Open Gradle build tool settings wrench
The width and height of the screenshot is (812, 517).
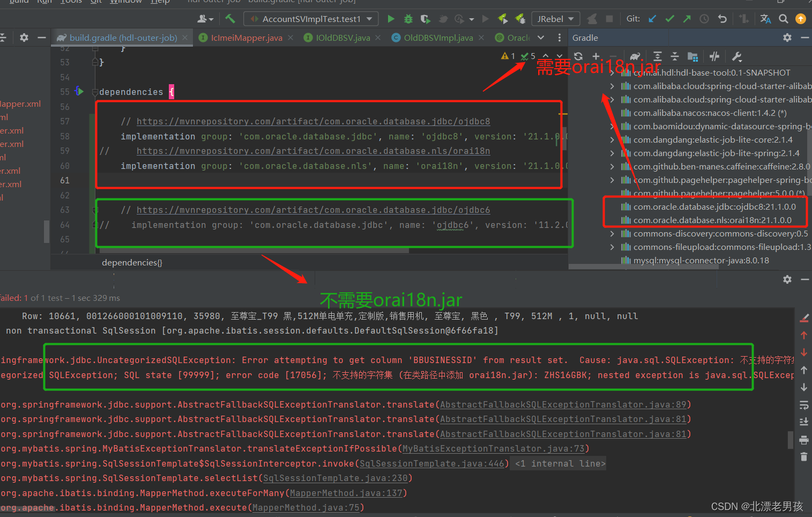(x=736, y=56)
